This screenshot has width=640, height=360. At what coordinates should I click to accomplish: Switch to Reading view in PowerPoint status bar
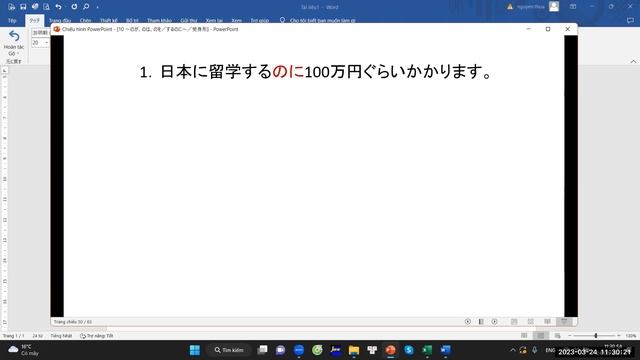point(547,322)
